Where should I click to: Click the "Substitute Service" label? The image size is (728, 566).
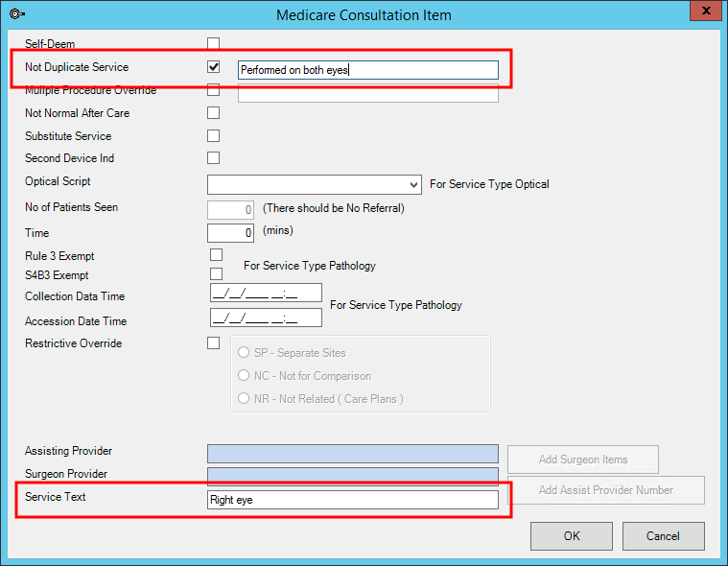(68, 136)
